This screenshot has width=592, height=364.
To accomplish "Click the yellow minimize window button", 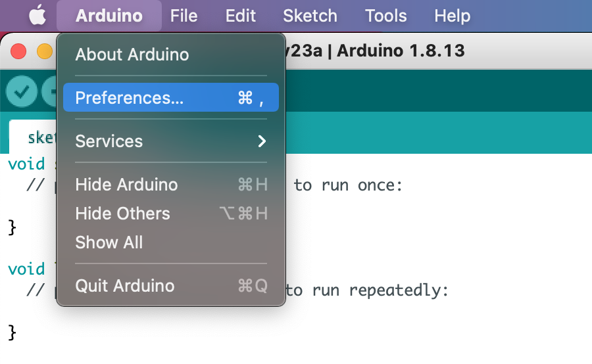I will click(45, 51).
